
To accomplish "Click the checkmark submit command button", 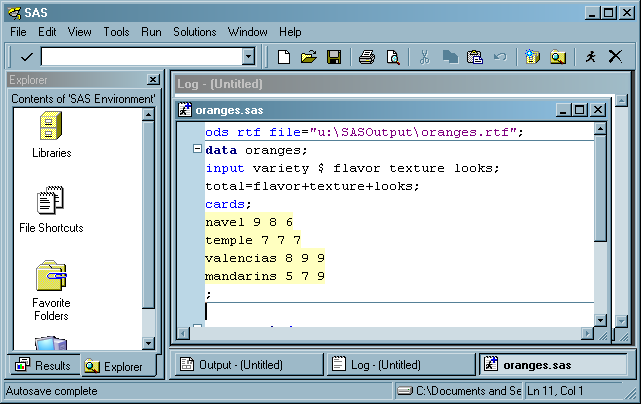I will (x=26, y=57).
